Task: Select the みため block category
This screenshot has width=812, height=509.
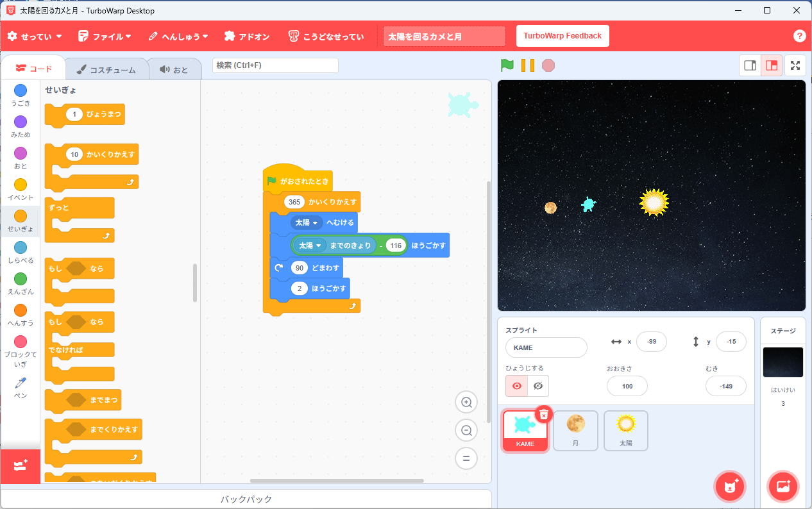Action: pos(21,127)
